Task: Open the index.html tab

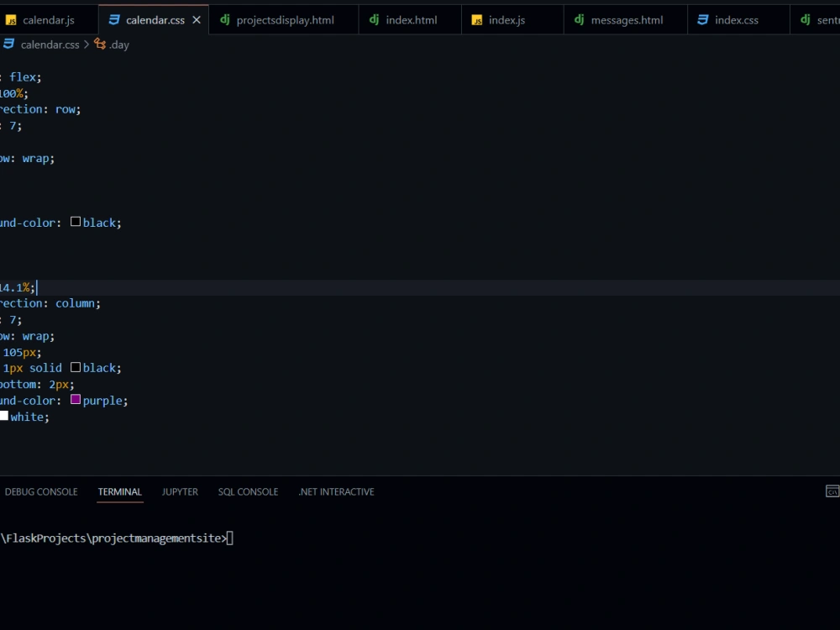Action: point(411,20)
